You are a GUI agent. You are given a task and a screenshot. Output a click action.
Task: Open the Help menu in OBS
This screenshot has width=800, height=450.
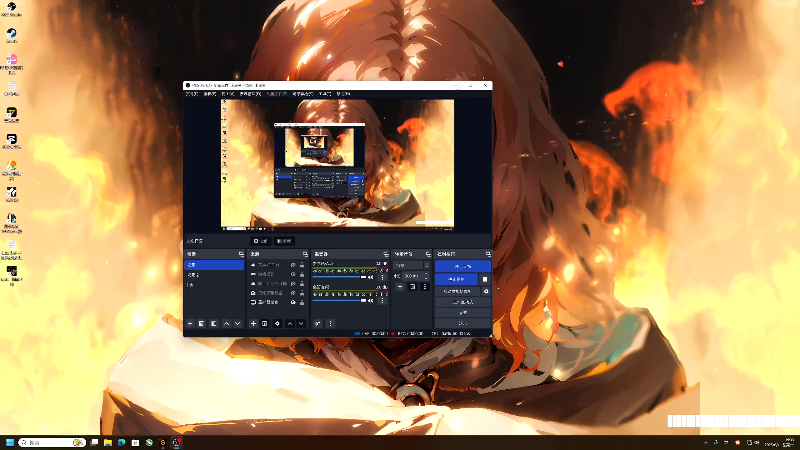[x=343, y=94]
